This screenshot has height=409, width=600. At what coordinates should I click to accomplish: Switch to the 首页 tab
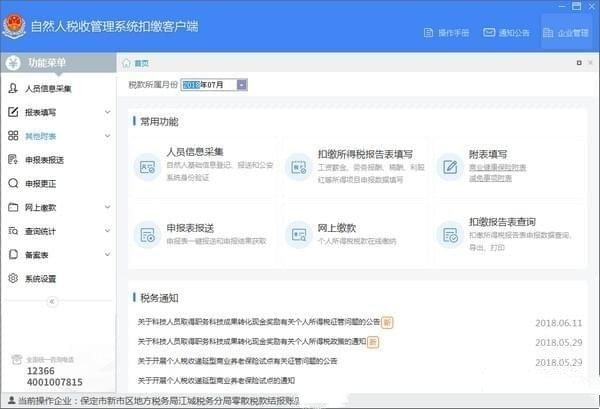pos(135,63)
